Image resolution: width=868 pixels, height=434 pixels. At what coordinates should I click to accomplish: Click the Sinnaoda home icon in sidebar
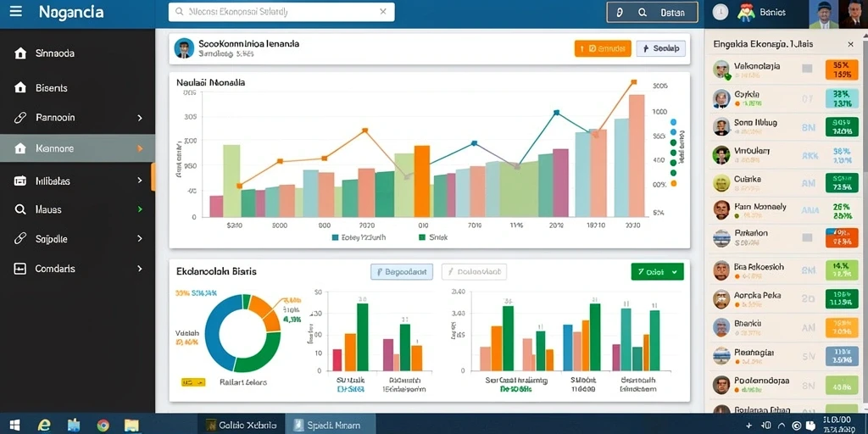point(20,53)
